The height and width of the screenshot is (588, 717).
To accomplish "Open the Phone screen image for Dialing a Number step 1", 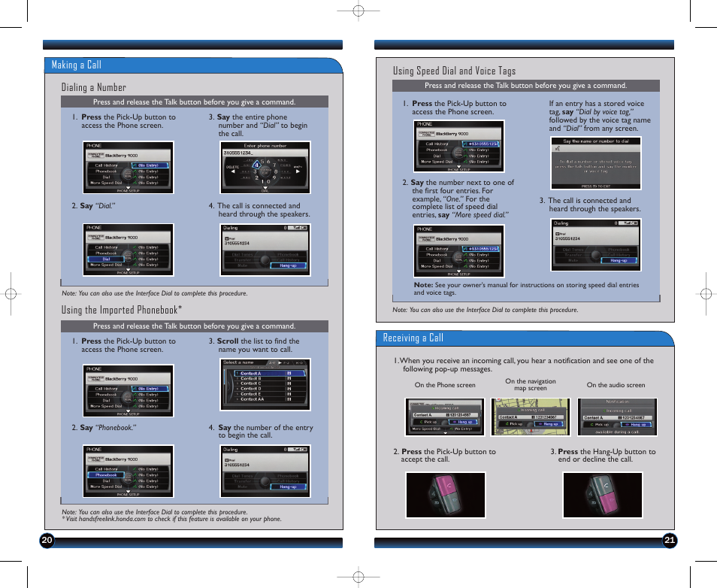I will coord(128,168).
